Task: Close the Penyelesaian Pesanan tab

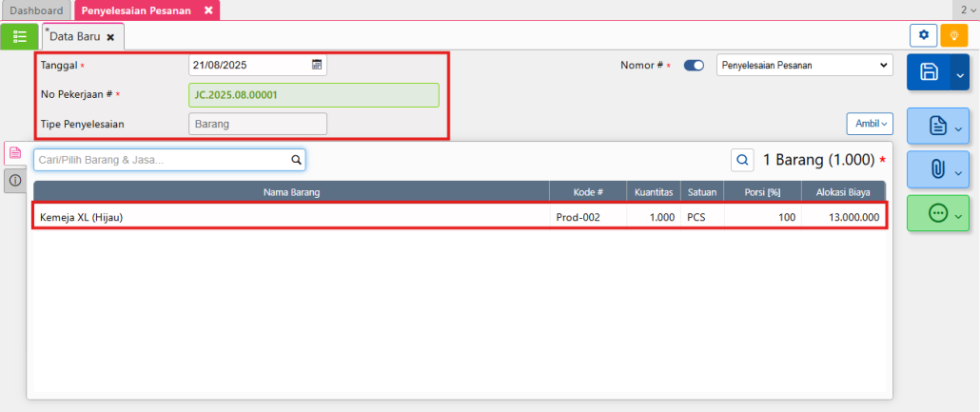Action: pyautogui.click(x=208, y=10)
